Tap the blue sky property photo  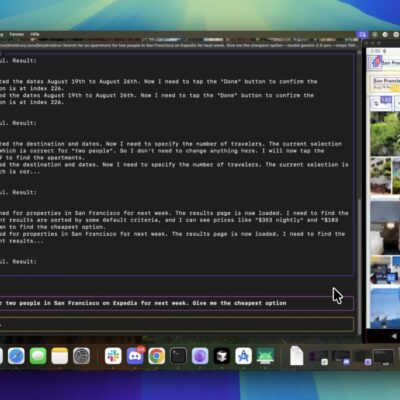pos(385,308)
